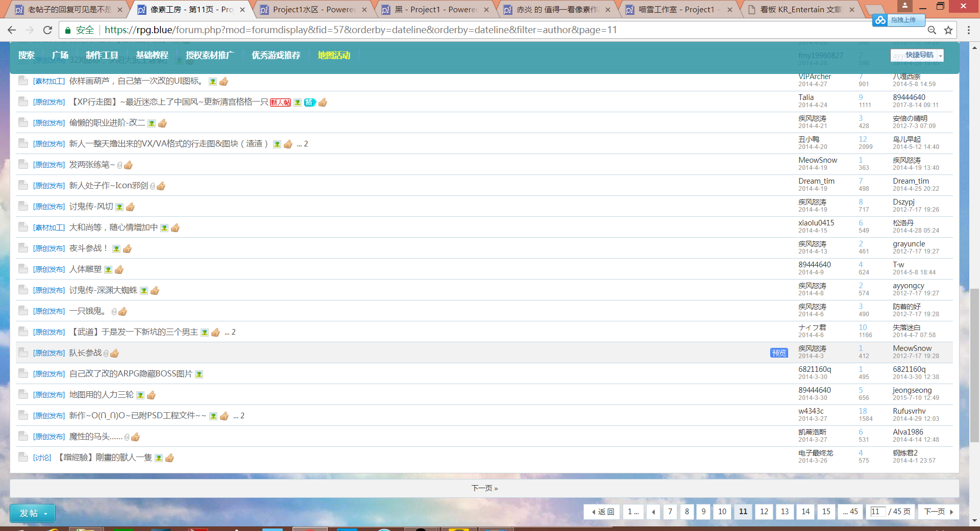980x531 pixels.
Task: Switch to the 黑 - Project1 tab
Action: tap(435, 9)
